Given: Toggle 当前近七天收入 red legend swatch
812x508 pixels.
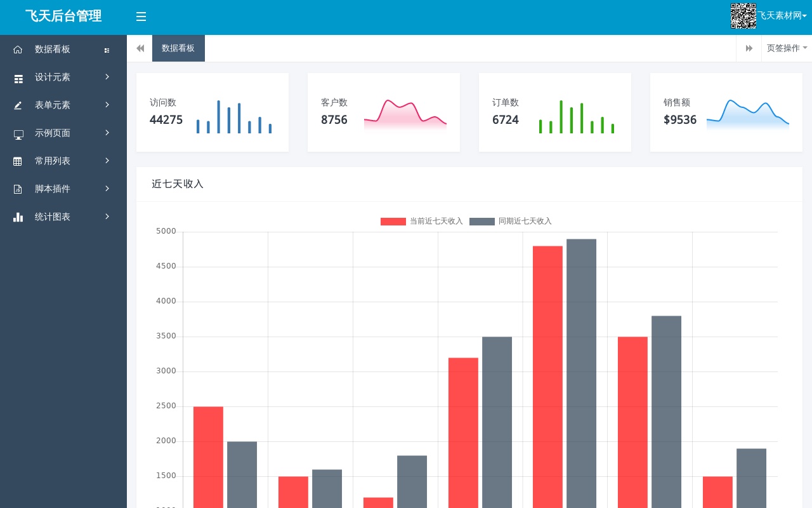Looking at the screenshot, I should pyautogui.click(x=393, y=222).
